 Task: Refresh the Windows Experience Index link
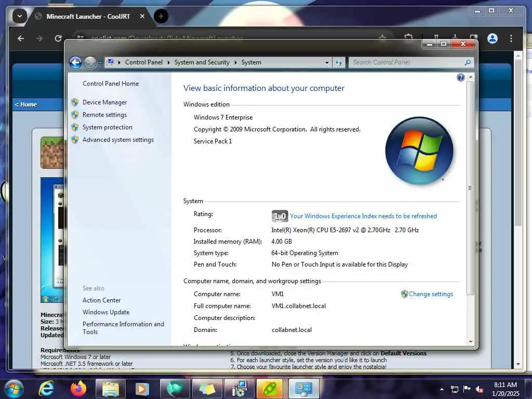tap(363, 216)
